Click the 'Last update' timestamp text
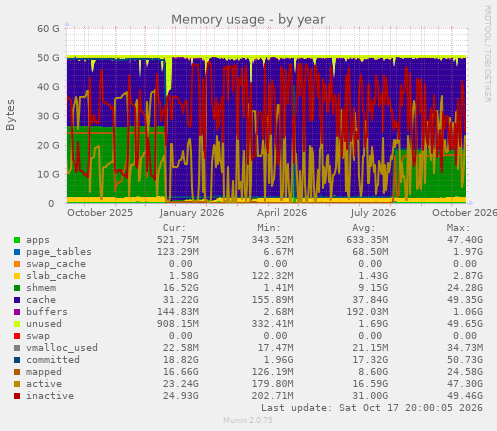 click(x=372, y=408)
